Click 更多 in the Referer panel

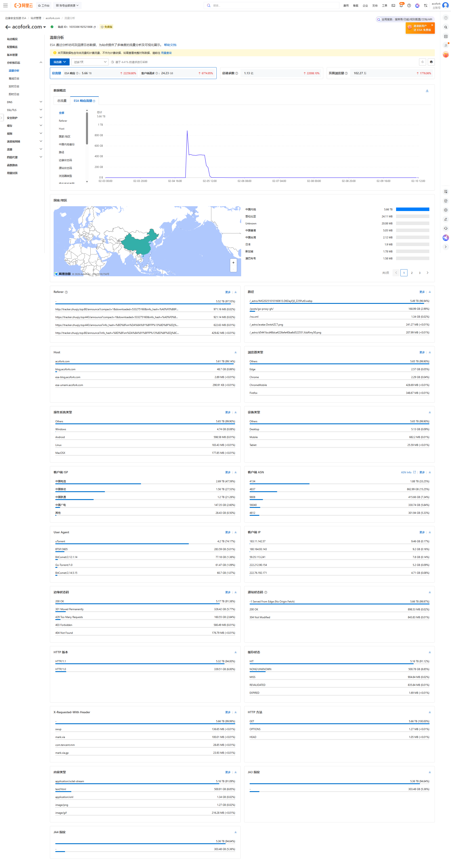click(x=228, y=292)
